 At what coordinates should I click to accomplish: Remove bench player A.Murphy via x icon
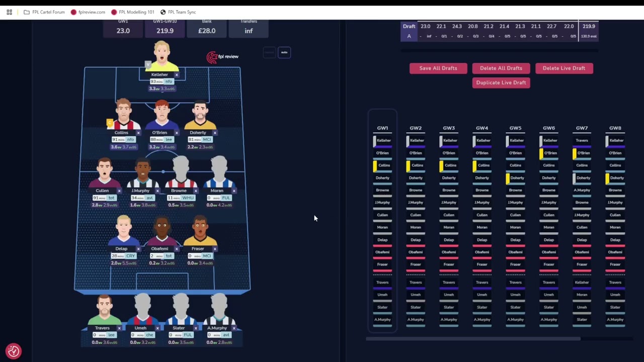pyautogui.click(x=234, y=328)
